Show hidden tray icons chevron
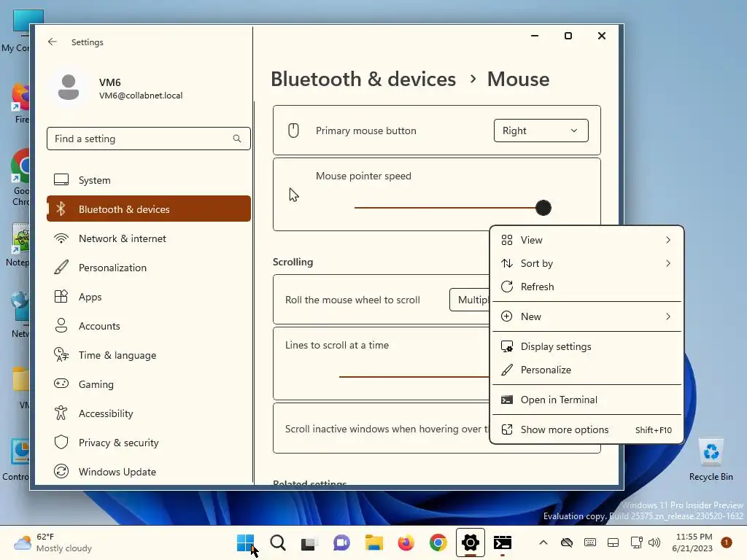This screenshot has width=747, height=560. 543,542
